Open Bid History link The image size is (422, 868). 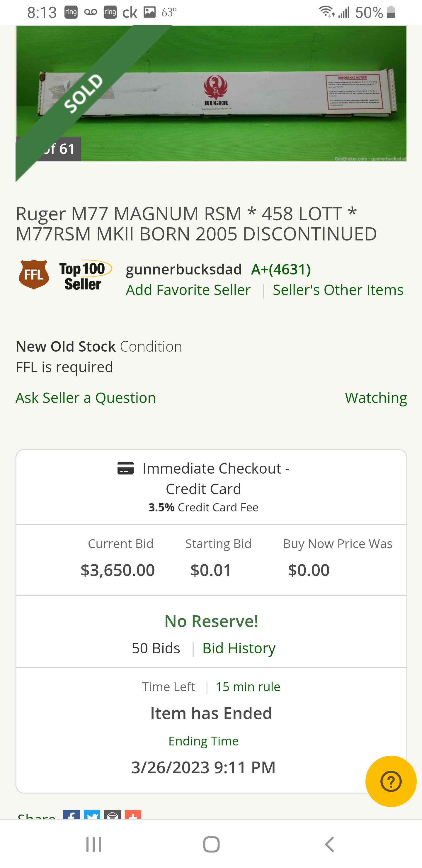pos(239,648)
